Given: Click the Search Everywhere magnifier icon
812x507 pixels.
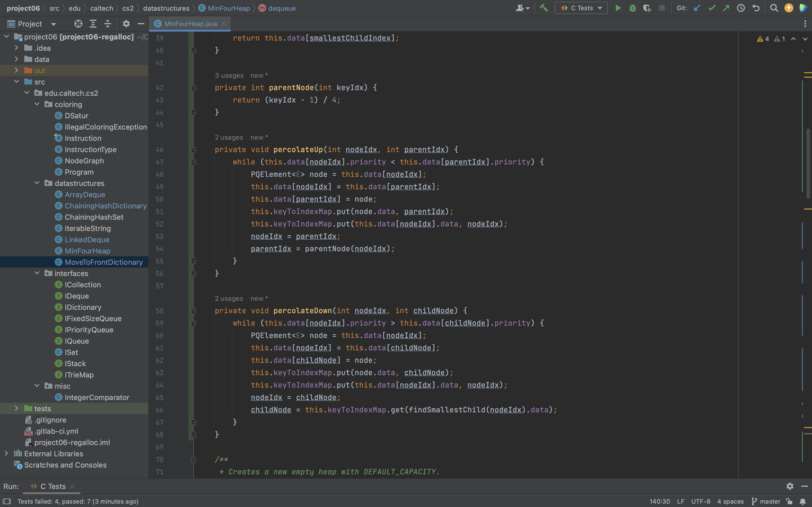Looking at the screenshot, I should click(774, 8).
